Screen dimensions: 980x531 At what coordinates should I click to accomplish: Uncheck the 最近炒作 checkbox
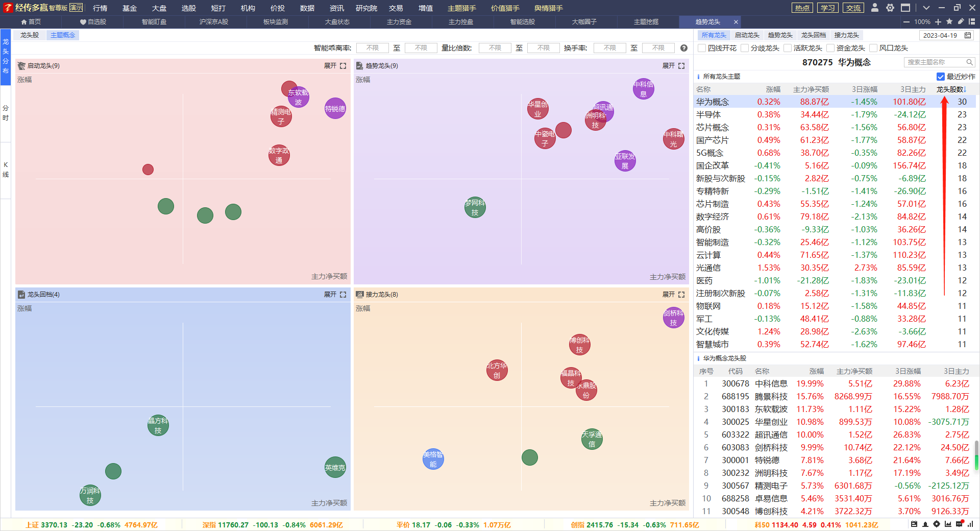(x=941, y=77)
